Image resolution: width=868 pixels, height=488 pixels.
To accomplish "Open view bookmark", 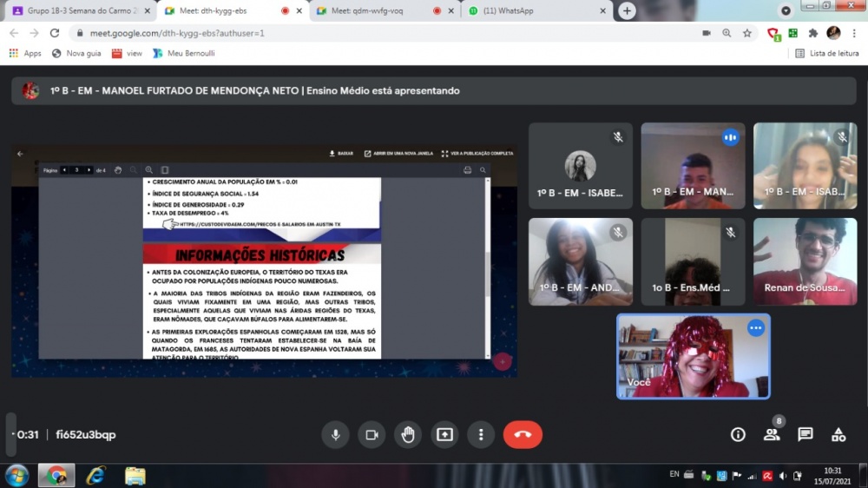I will tap(127, 53).
